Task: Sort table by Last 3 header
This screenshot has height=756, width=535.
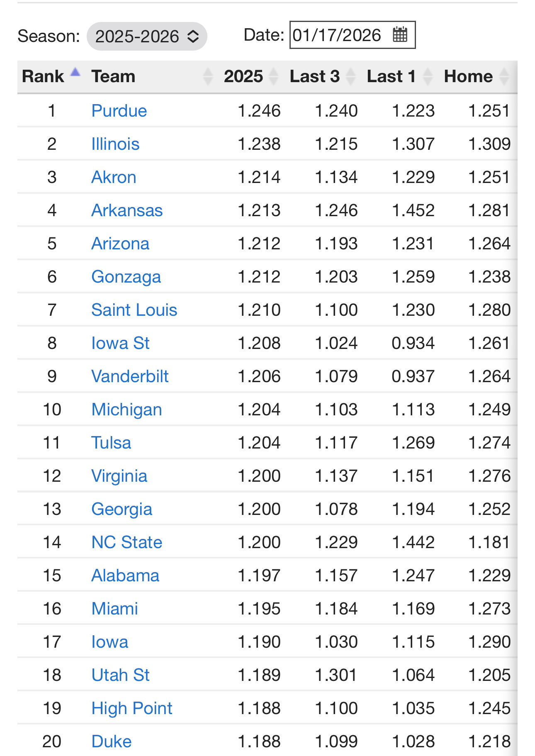Action: click(x=314, y=77)
